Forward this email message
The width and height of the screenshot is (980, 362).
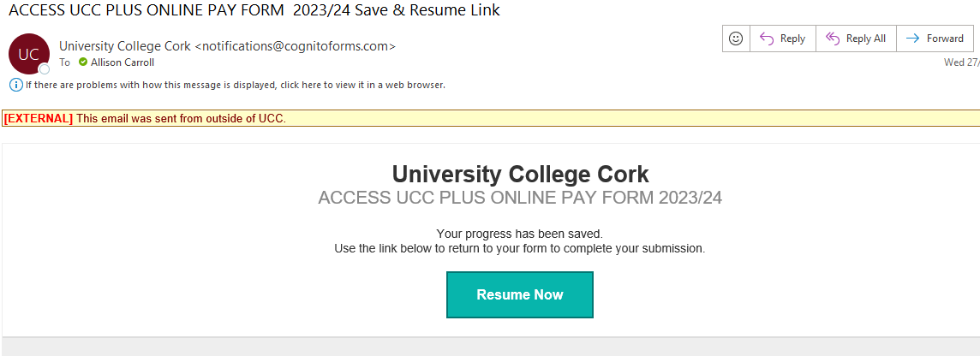point(935,39)
